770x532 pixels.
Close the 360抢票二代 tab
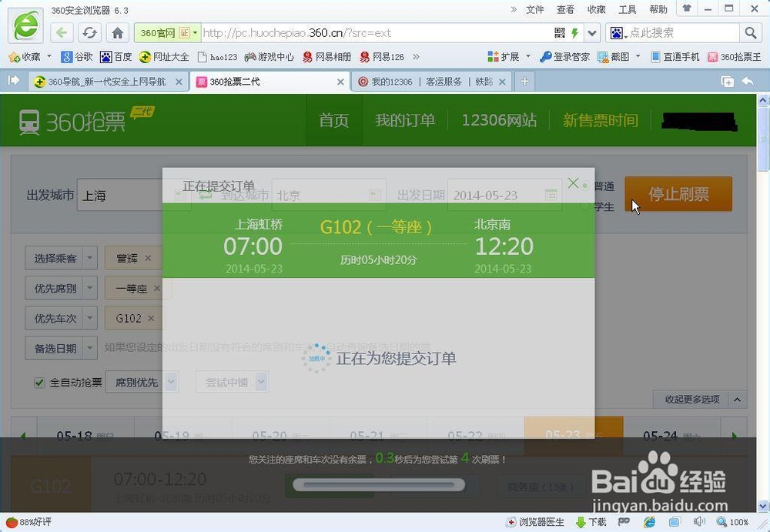coord(340,82)
